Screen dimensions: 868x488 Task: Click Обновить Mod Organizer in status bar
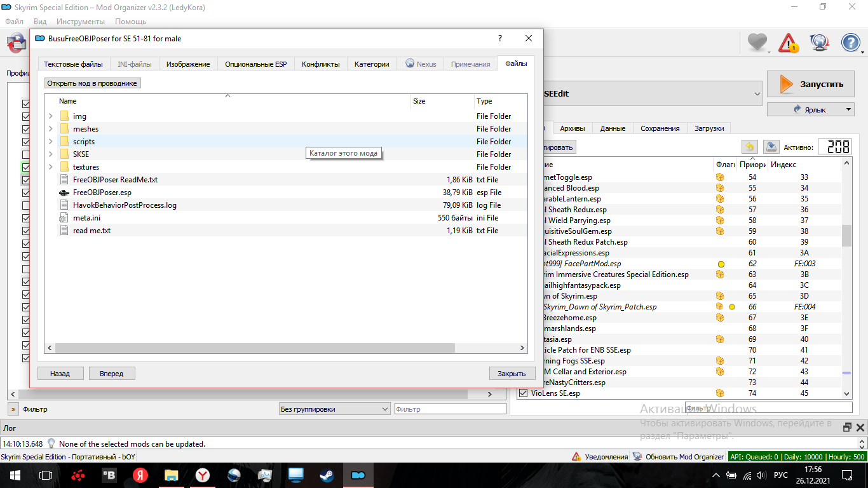coord(684,457)
